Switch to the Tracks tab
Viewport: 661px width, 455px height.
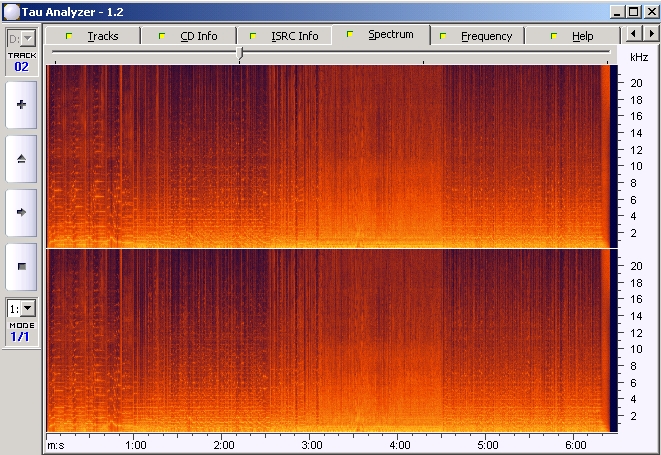92,36
